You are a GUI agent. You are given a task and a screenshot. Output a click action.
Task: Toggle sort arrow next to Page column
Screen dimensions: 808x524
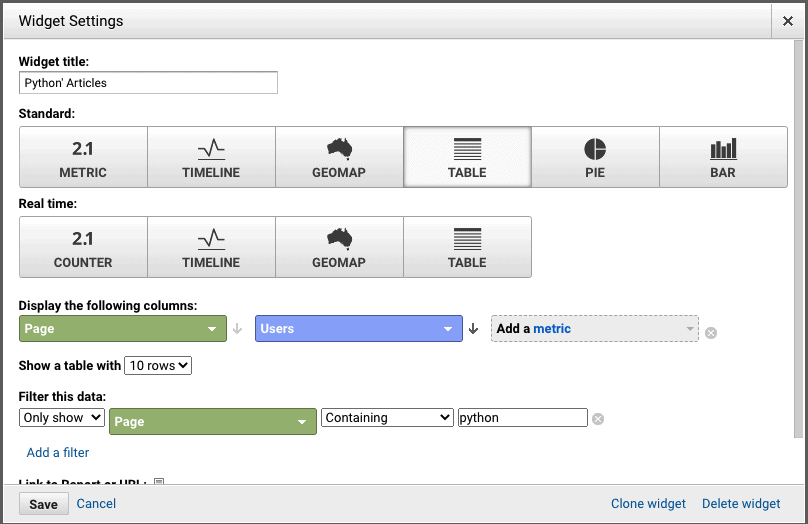(237, 329)
